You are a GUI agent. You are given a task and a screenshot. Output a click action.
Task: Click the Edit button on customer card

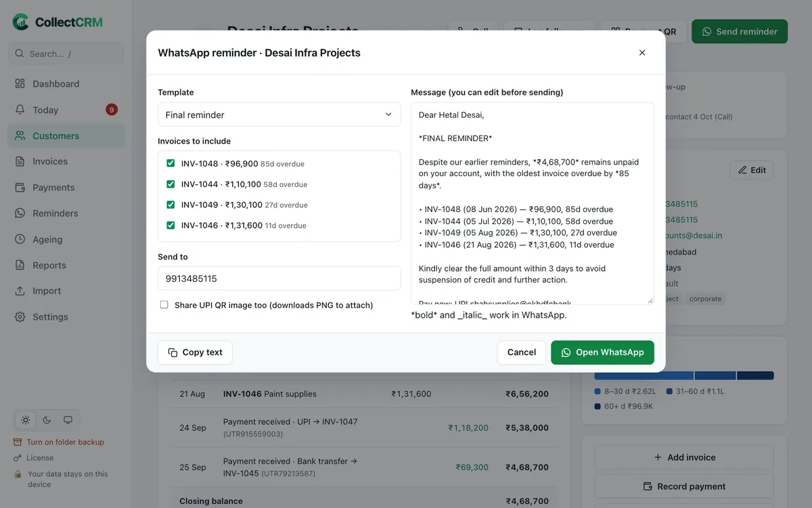(x=752, y=170)
